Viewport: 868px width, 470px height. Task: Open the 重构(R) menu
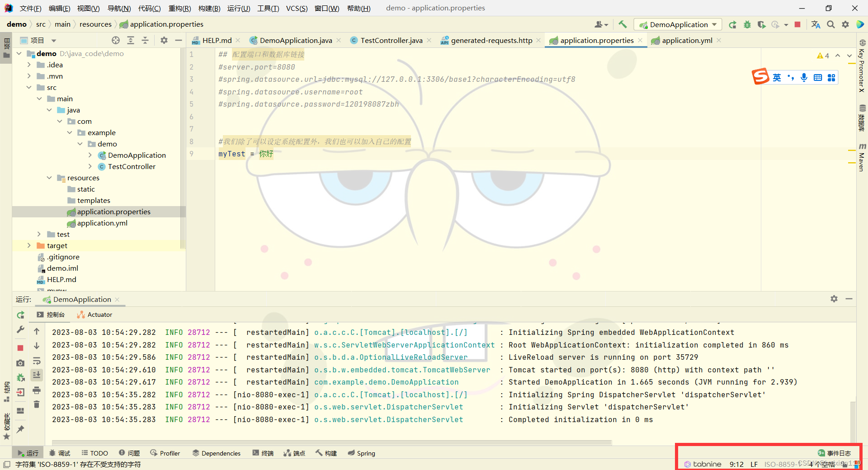click(x=179, y=8)
